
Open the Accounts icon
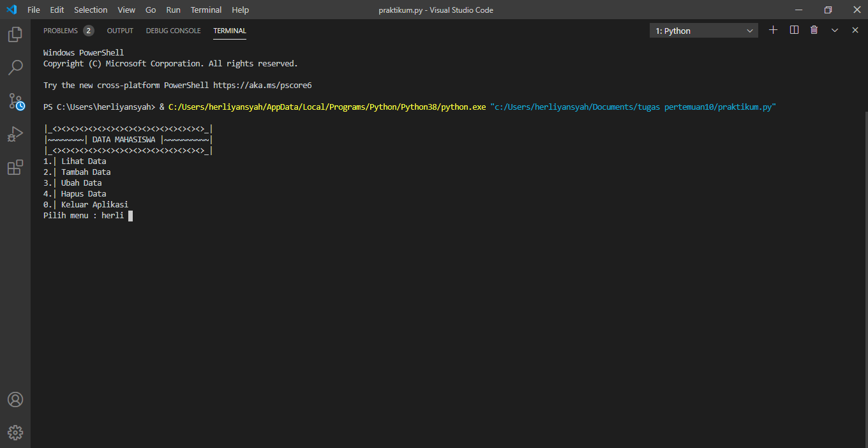[x=15, y=399]
